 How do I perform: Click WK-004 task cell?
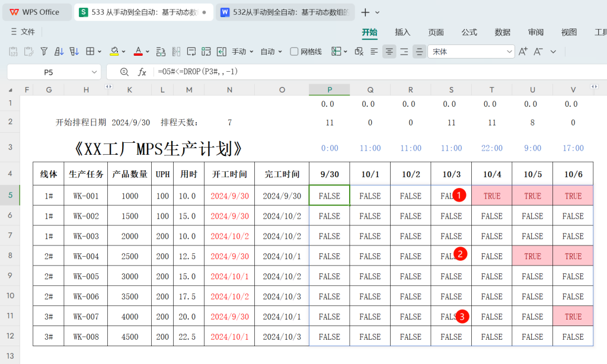point(86,256)
